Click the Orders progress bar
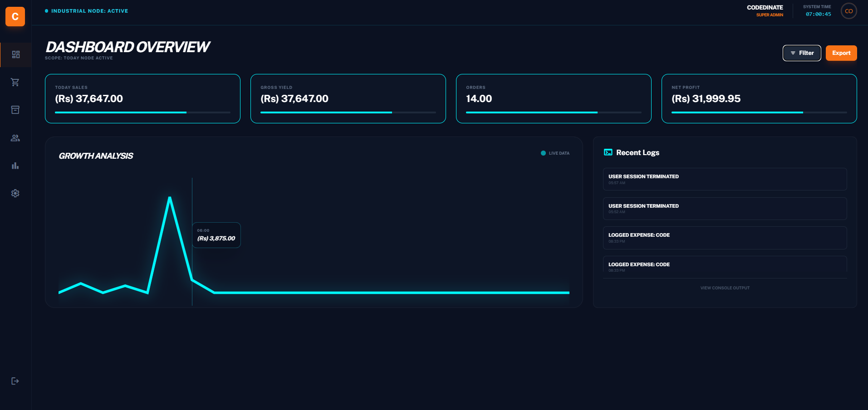 554,112
